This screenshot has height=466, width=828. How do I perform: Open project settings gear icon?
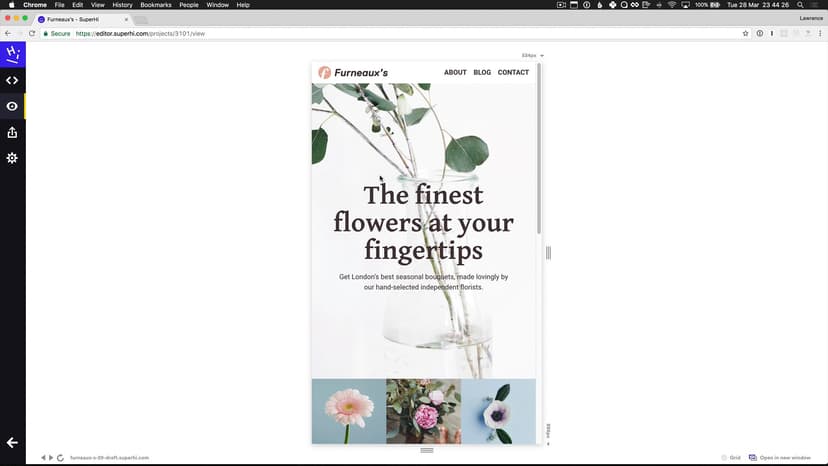(12, 158)
